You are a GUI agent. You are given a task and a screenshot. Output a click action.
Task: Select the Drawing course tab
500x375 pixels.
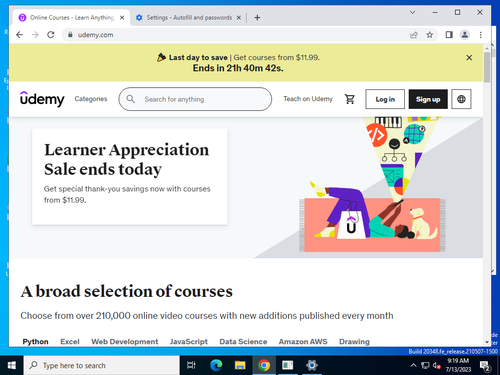(x=354, y=342)
